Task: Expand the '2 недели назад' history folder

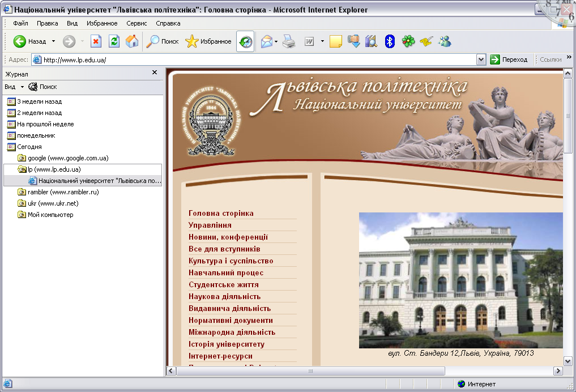Action: 35,113
